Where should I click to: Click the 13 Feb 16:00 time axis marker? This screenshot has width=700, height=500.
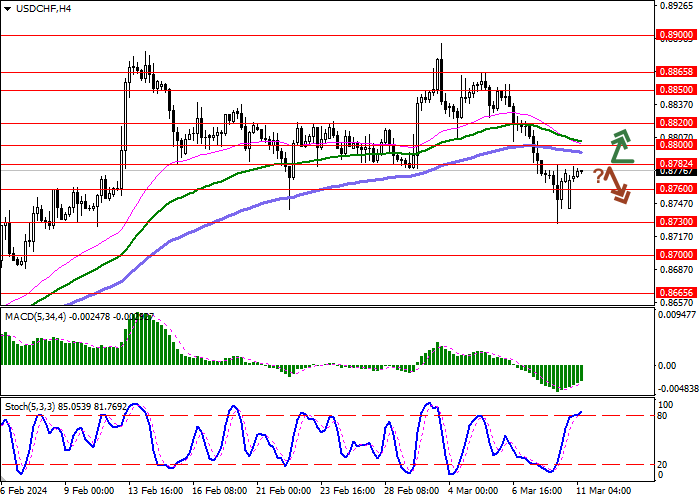coord(156,491)
